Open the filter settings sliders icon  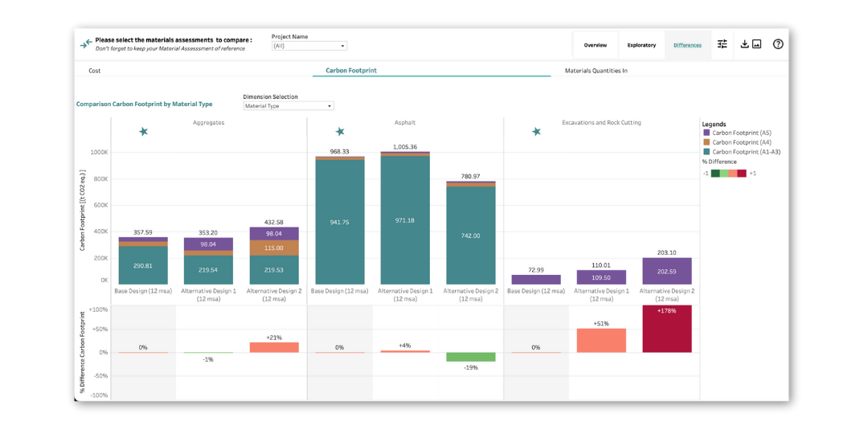click(x=723, y=44)
